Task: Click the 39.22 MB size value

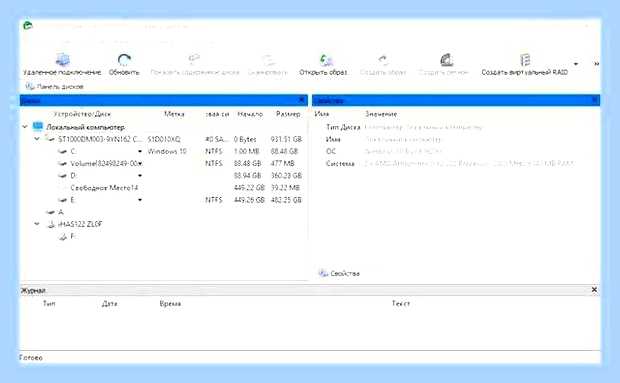Action: 285,188
